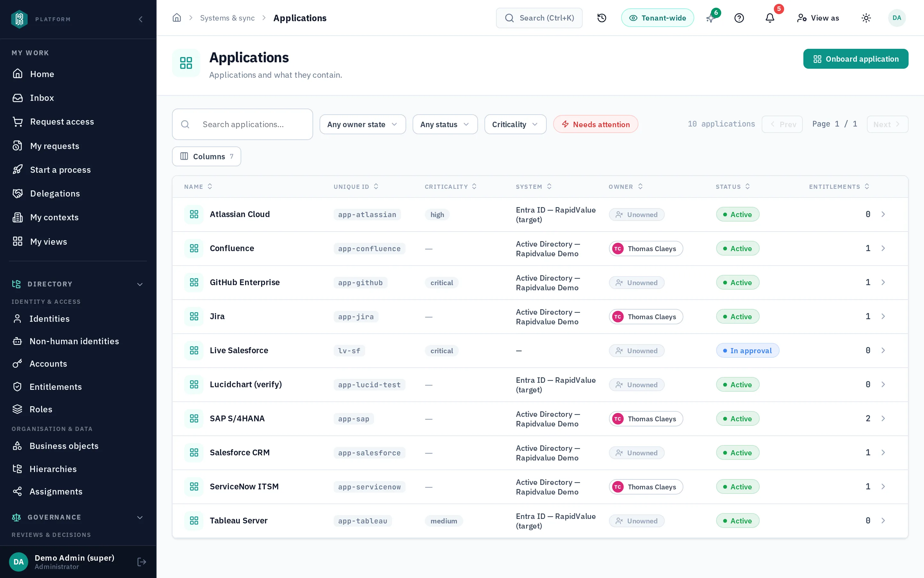Click the Hierarchies icon
This screenshot has width=924, height=578.
point(17,469)
